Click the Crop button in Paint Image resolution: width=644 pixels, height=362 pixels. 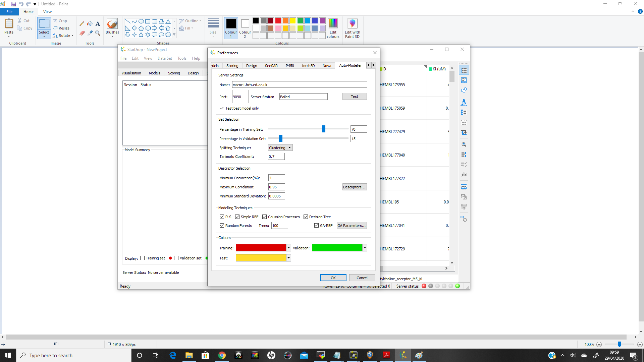pos(60,21)
